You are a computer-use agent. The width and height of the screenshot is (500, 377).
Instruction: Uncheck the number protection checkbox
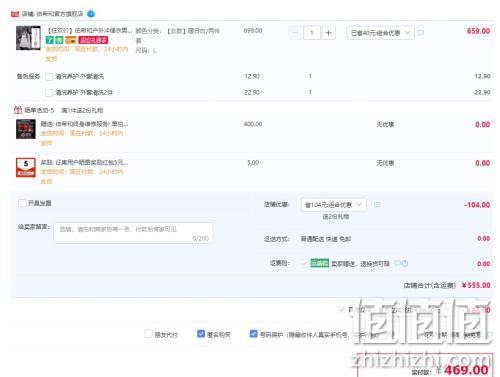(254, 334)
